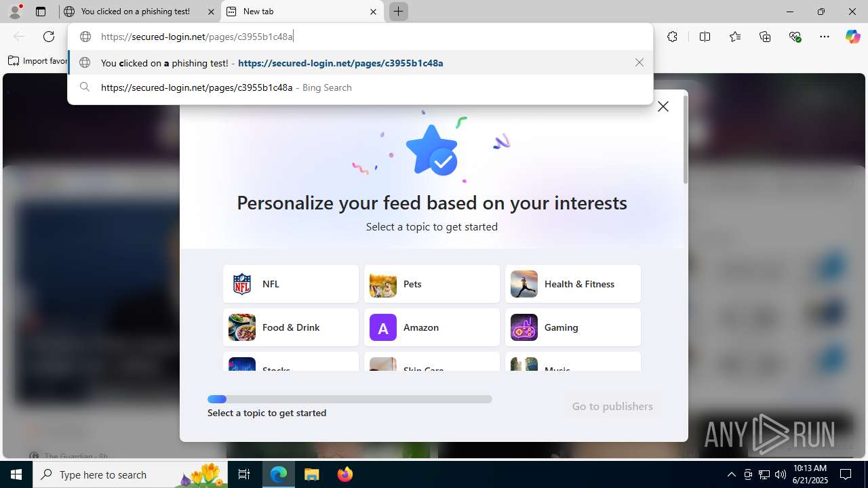This screenshot has width=868, height=488.
Task: Click the topic selection progress bar
Action: [350, 399]
